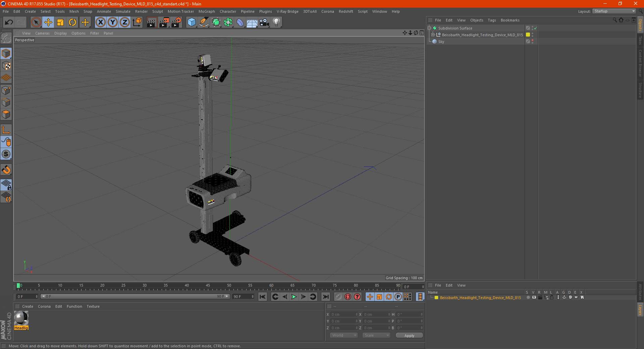Viewport: 644px width, 349px height.
Task: Toggle coordinate system icon
Action: [x=137, y=22]
